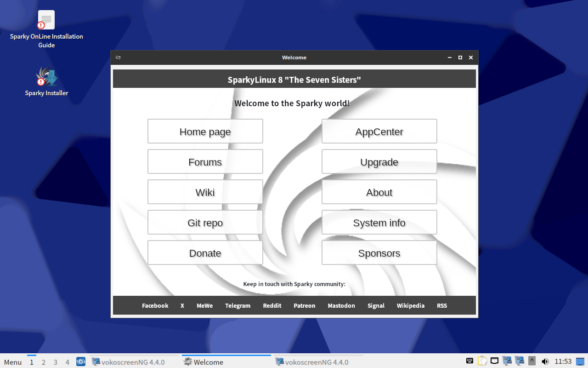The image size is (588, 368).
Task: Open the RSS link
Action: click(442, 305)
